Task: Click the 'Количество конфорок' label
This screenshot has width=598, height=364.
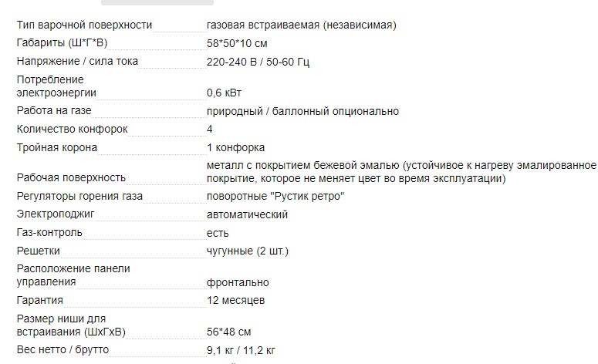Action: 72,129
